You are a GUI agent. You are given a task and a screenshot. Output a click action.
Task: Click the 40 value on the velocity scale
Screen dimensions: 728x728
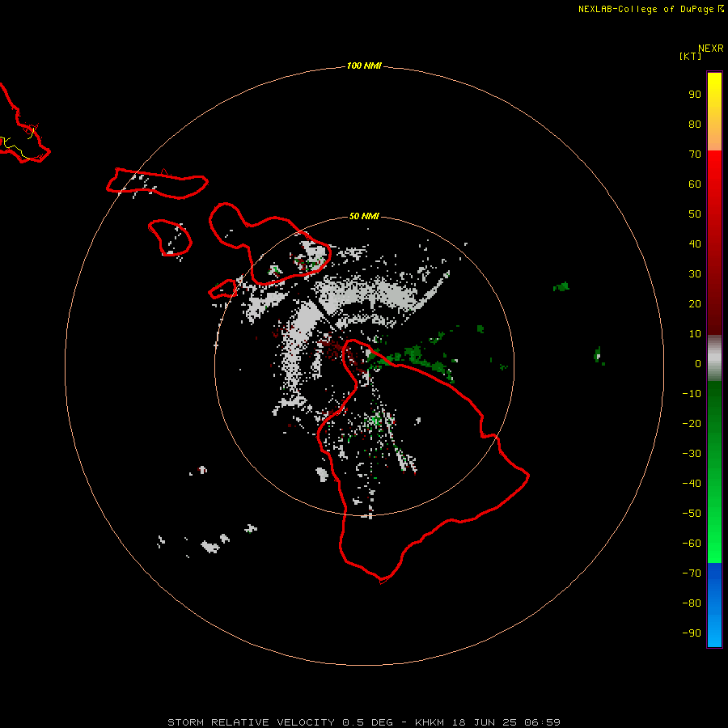tap(695, 243)
